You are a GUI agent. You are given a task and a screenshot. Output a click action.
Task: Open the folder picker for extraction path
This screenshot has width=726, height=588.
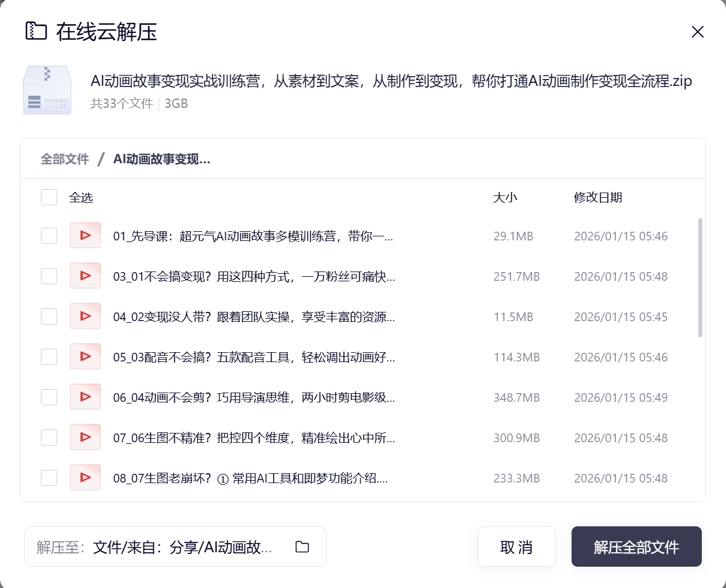click(301, 546)
